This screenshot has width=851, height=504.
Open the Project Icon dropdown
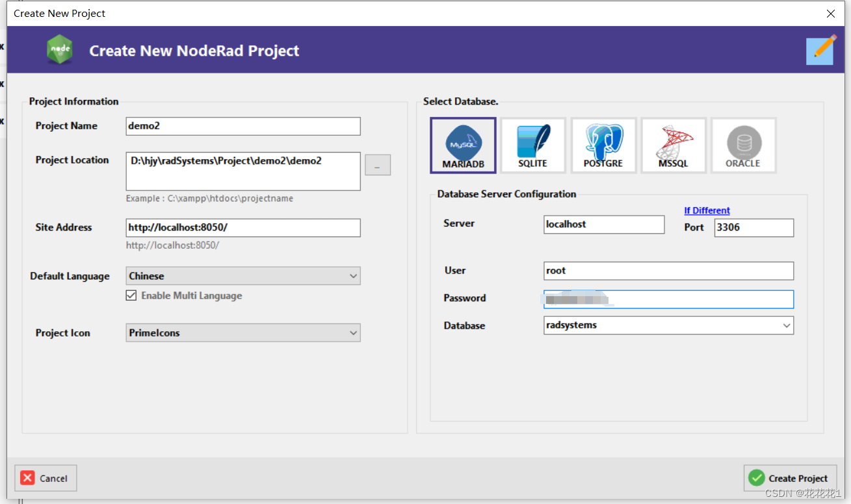click(x=243, y=333)
